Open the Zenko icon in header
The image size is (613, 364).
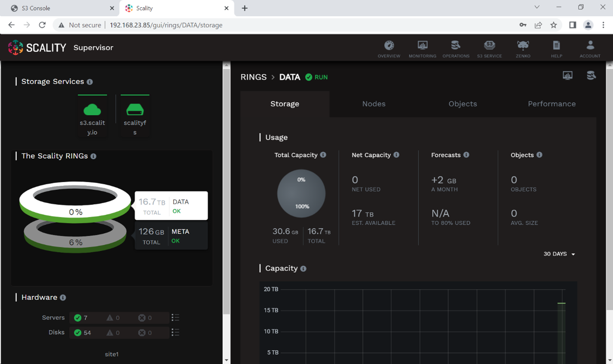click(523, 45)
